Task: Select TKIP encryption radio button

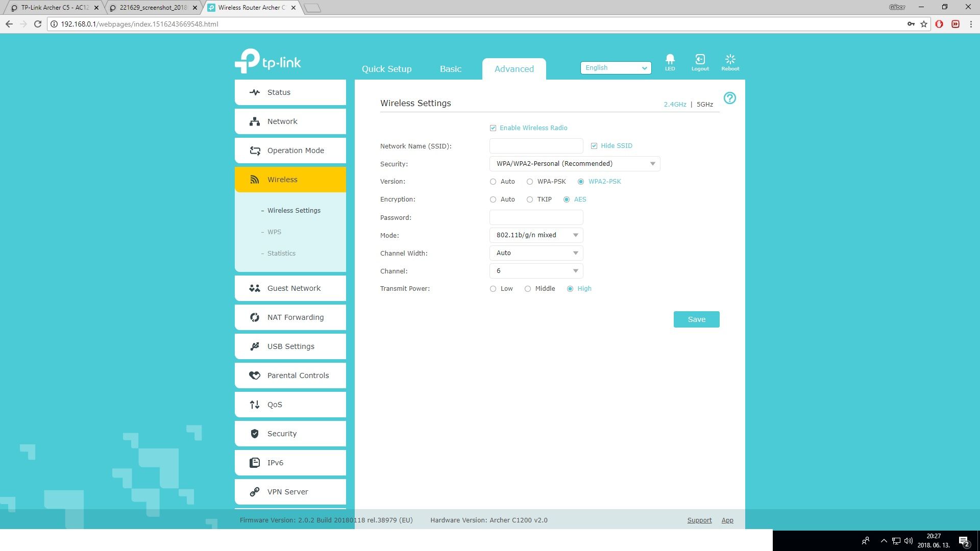Action: coord(530,199)
